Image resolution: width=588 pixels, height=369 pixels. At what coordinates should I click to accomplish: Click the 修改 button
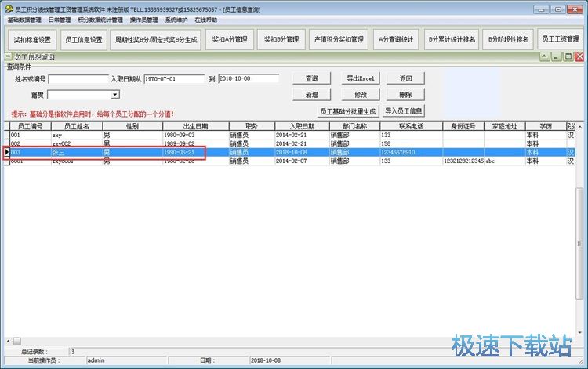point(361,95)
